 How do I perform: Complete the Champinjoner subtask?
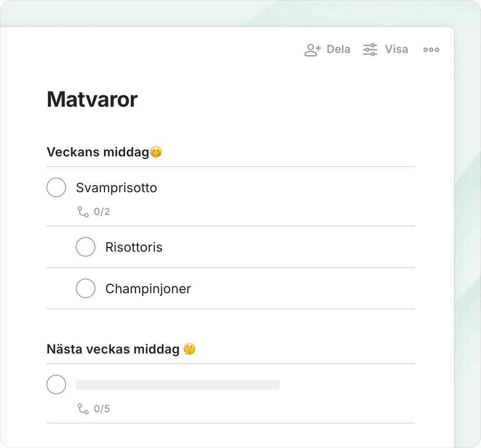pos(86,288)
